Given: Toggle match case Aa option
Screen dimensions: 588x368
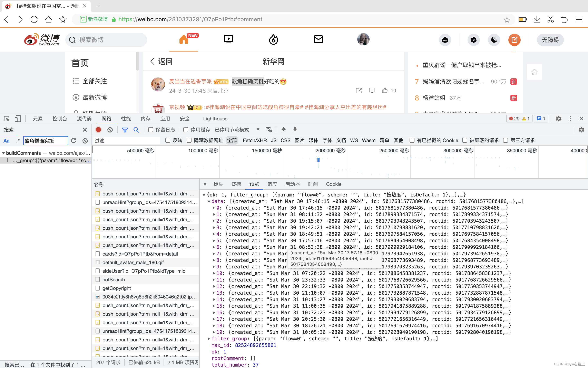Looking at the screenshot, I should [7, 141].
